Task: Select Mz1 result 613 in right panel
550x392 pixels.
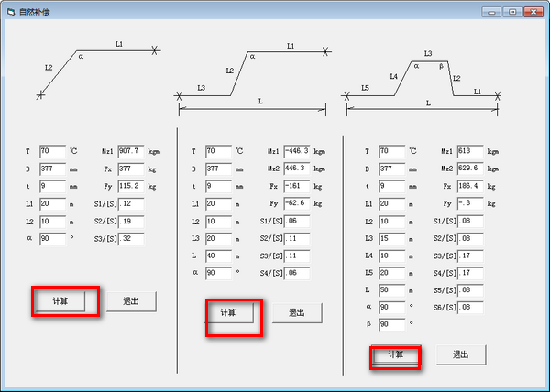Action: 470,151
